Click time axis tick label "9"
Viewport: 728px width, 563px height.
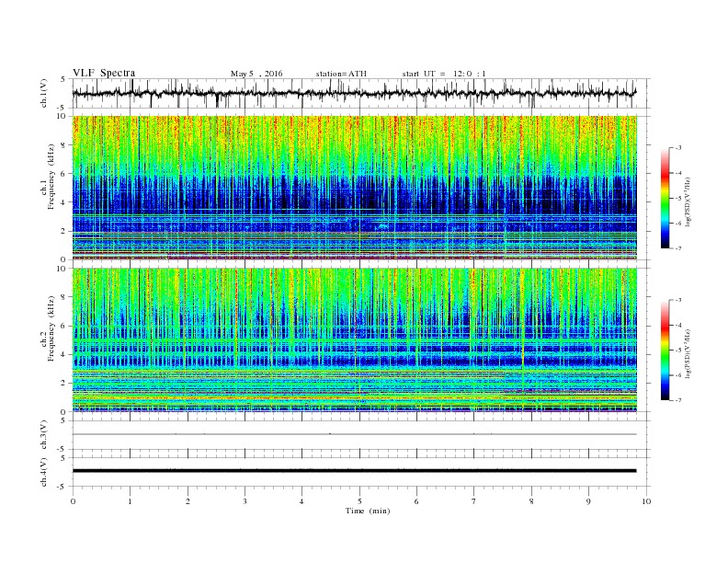588,501
